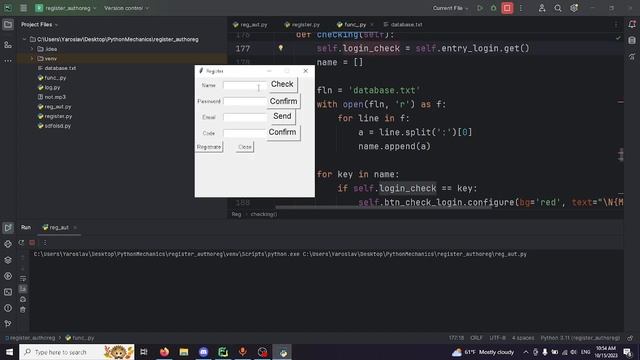Screen dimensions: 640x360
Task: Stop reg_aut in the Run panel toolbar
Action: tap(32, 243)
